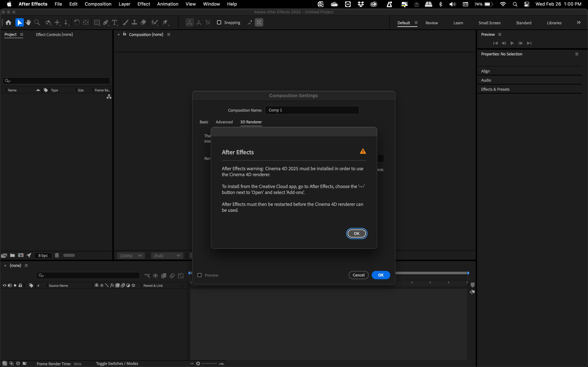Screen dimensions: 588x367
Task: Click the Rotation tool icon
Action: (x=77, y=23)
